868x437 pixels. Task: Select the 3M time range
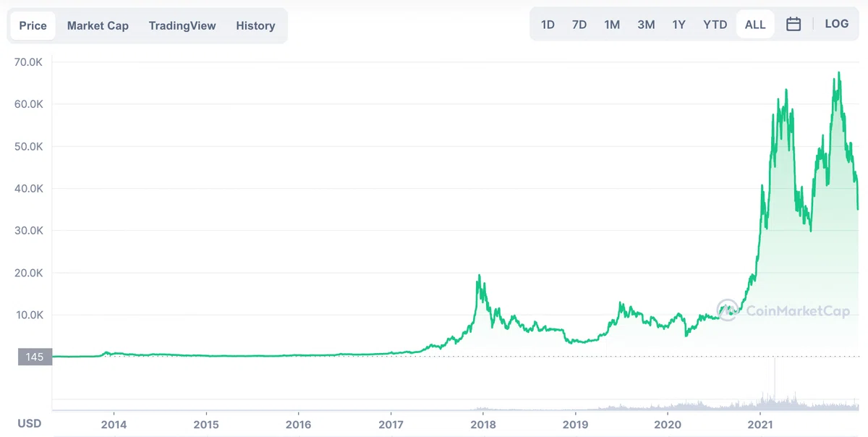(x=646, y=25)
